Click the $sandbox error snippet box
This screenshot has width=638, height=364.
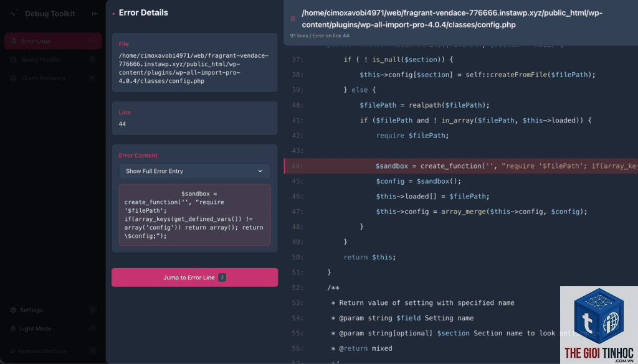(194, 215)
